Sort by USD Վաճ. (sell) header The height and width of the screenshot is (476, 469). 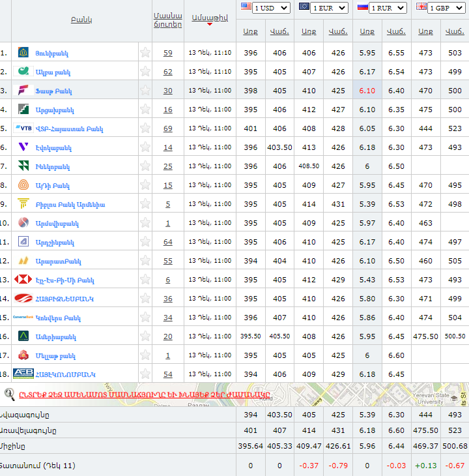click(x=279, y=31)
